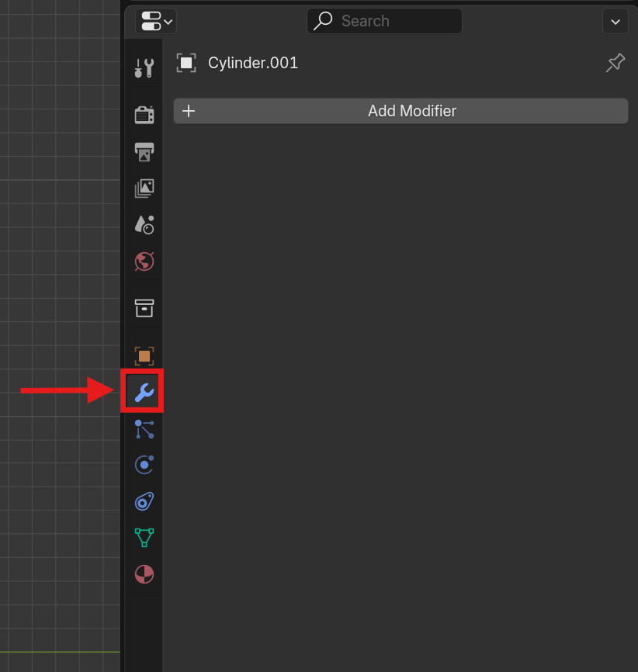The height and width of the screenshot is (672, 638).
Task: Open the Material properties tab
Action: (144, 574)
